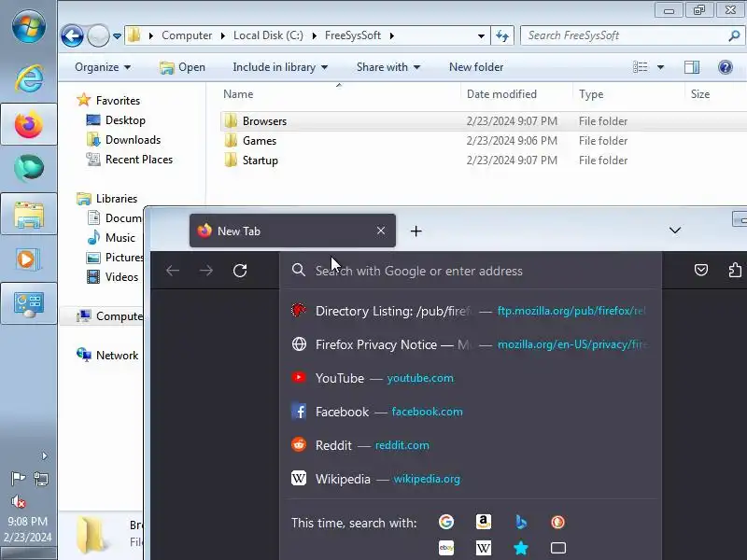Open Explorer help icon
747x560 pixels.
point(726,67)
